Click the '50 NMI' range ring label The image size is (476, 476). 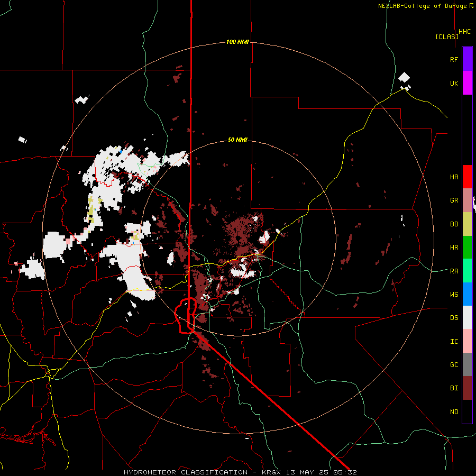(x=237, y=140)
